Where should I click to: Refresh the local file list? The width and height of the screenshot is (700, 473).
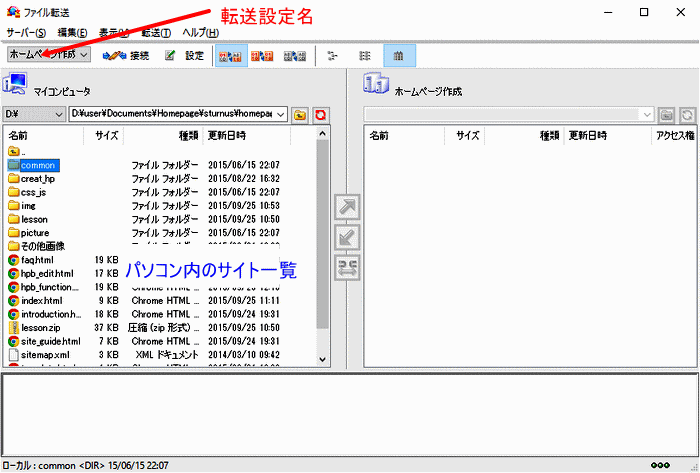[x=321, y=115]
